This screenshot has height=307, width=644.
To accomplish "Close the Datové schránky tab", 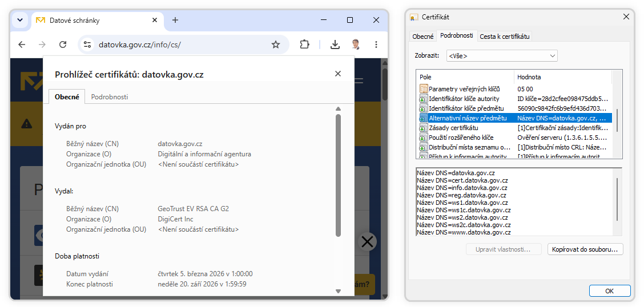I will [154, 20].
